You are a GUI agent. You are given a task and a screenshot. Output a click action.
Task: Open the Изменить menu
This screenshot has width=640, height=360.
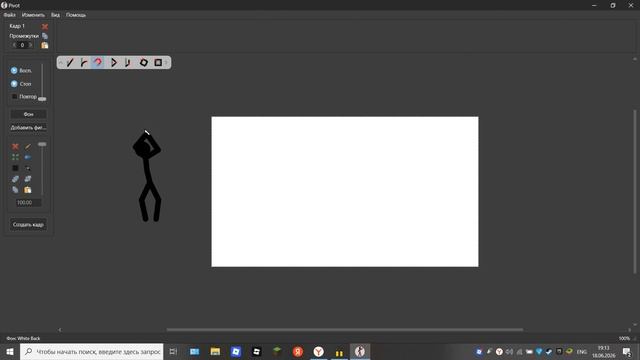click(33, 15)
